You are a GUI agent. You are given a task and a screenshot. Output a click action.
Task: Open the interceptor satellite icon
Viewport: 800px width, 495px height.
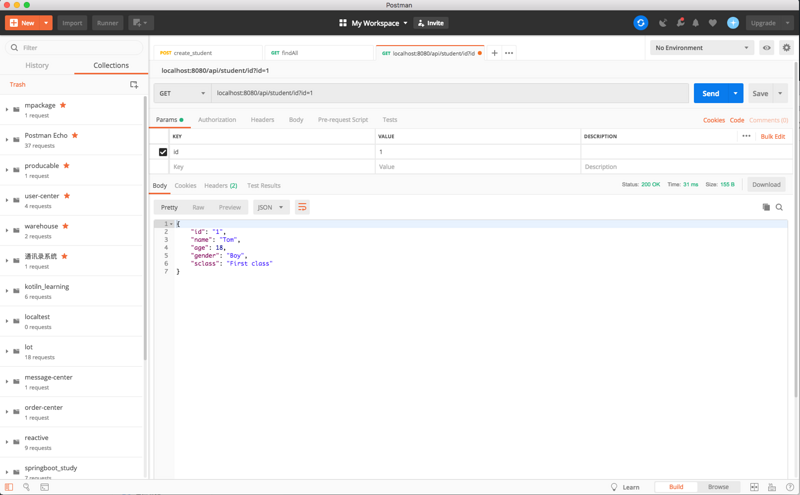click(663, 23)
